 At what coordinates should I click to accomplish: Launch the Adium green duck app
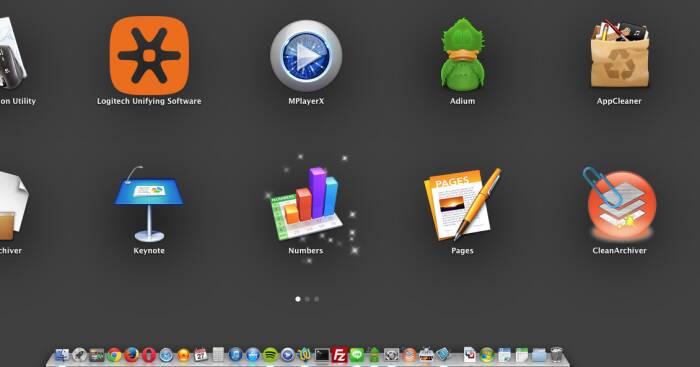coord(462,53)
